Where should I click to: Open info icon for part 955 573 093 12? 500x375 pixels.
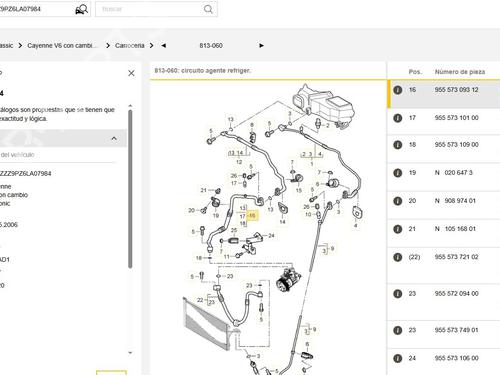click(397, 90)
